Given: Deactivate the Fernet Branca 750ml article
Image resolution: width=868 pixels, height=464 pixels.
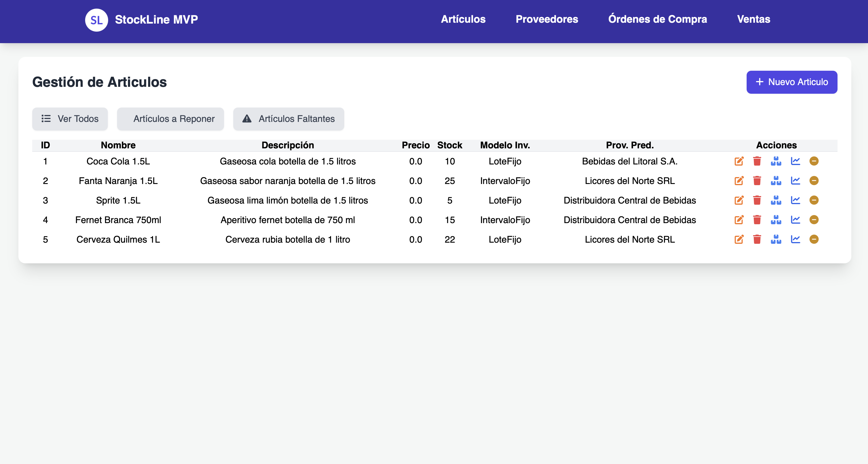Looking at the screenshot, I should click(x=814, y=220).
